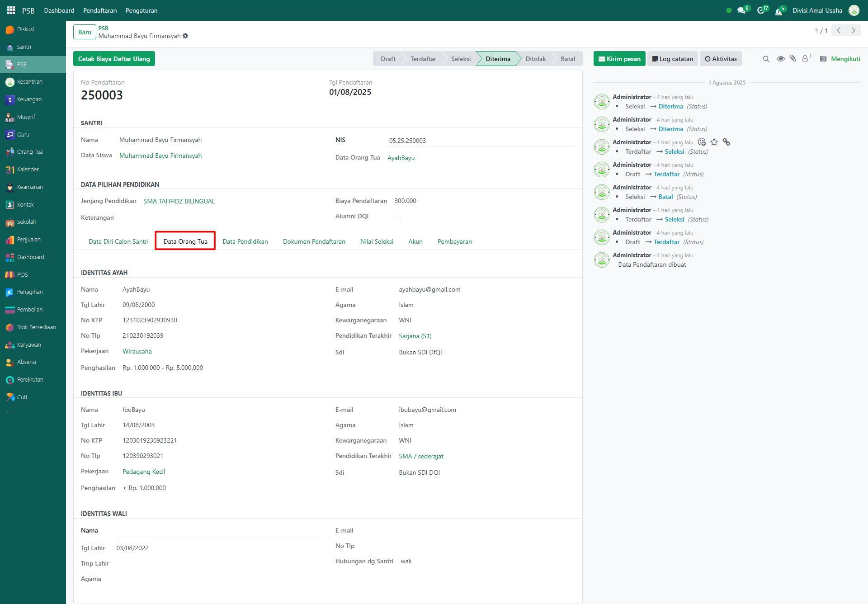Image resolution: width=868 pixels, height=604 pixels.
Task: Toggle the eye icon in chatter
Action: tap(780, 59)
